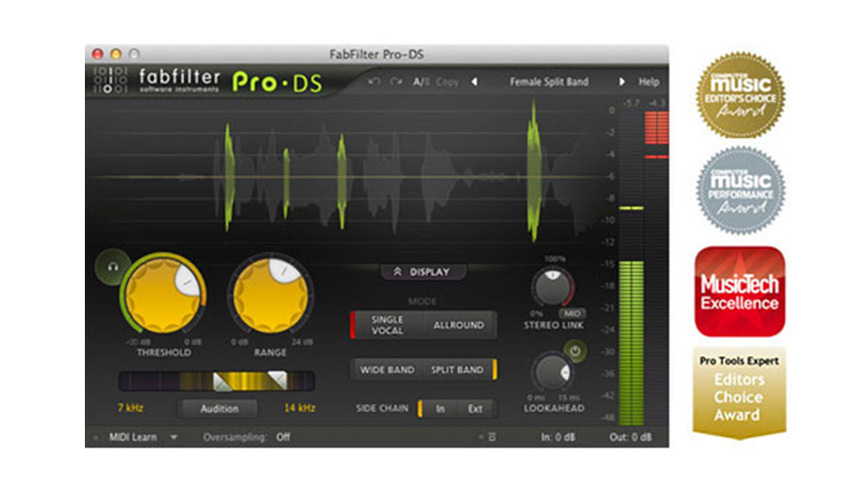Click the high frequency band handle
868x493 pixels.
click(x=278, y=380)
